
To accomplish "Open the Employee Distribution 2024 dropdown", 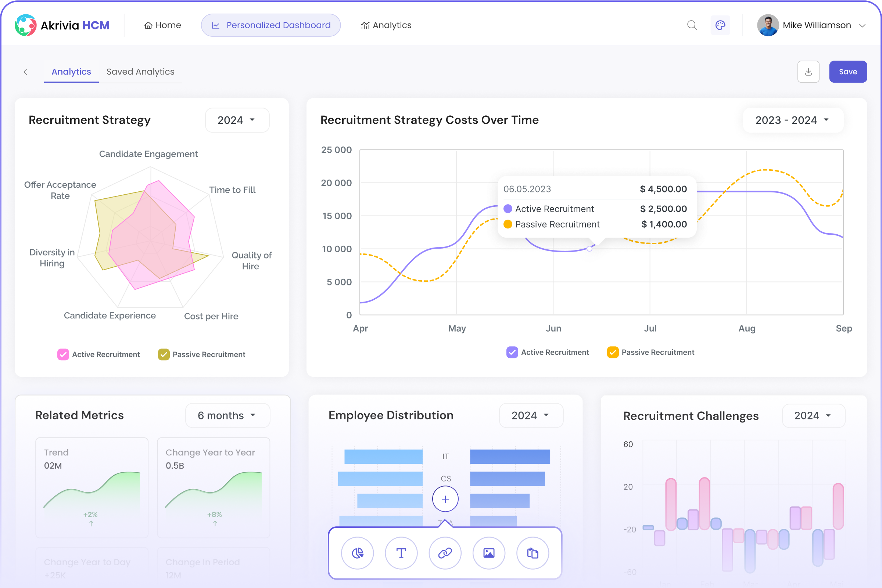I will pyautogui.click(x=531, y=415).
